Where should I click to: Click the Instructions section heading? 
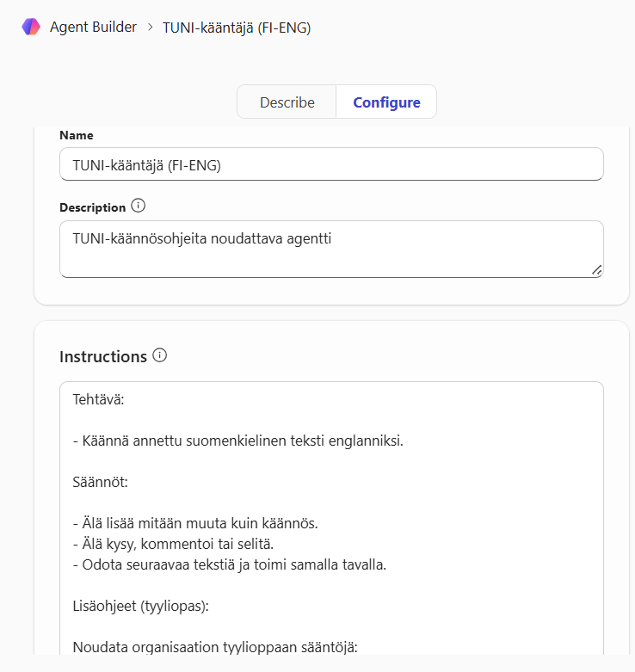(103, 356)
